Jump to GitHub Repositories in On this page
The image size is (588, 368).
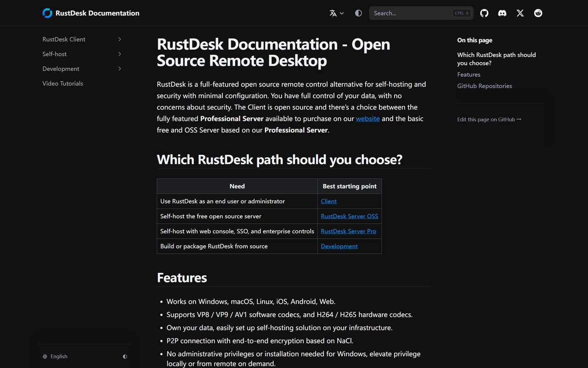485,86
